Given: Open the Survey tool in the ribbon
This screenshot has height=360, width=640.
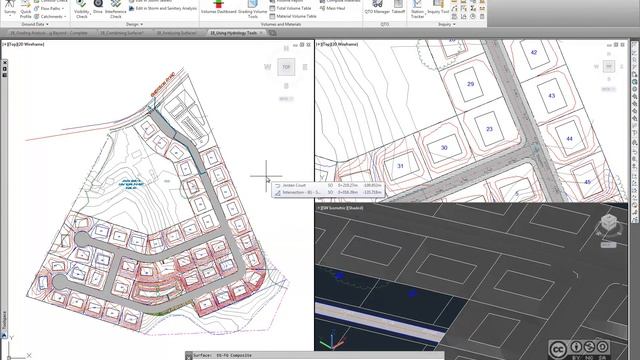Looking at the screenshot, I should pos(10,8).
